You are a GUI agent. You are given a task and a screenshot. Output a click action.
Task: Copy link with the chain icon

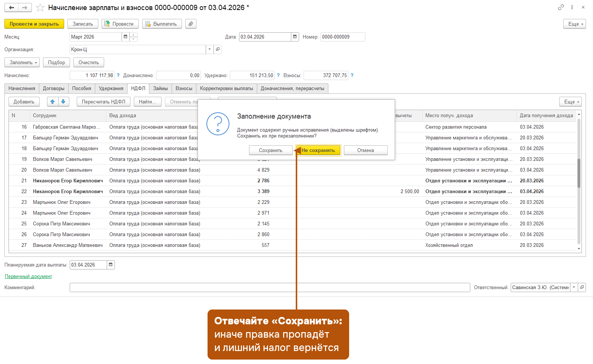point(561,7)
